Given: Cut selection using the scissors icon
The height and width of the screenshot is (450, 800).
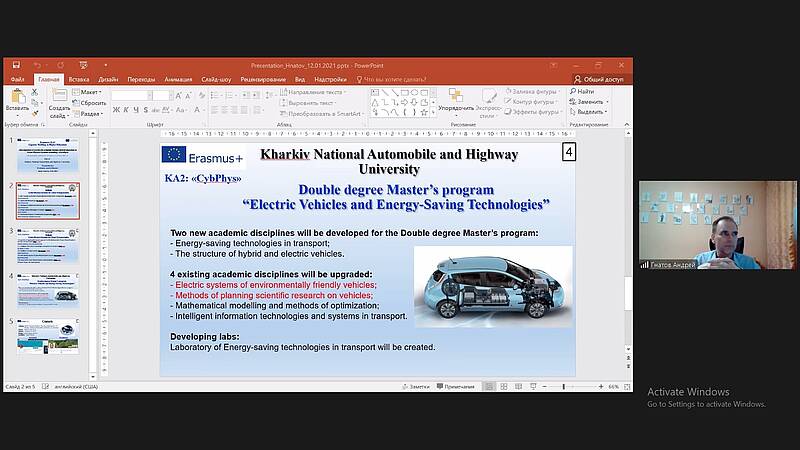Looking at the screenshot, I should coord(35,92).
